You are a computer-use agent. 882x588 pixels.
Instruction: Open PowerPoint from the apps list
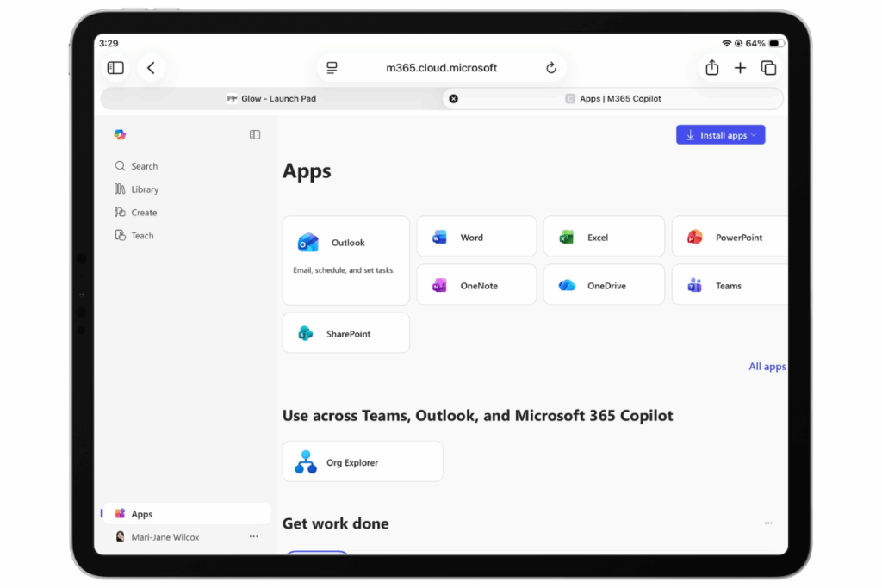pos(729,237)
